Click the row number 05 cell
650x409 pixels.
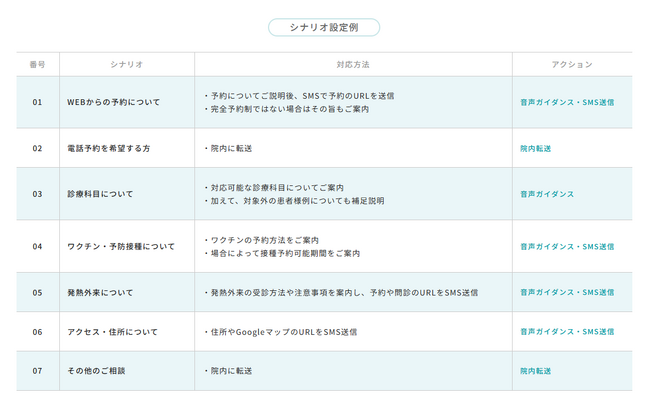tap(37, 293)
